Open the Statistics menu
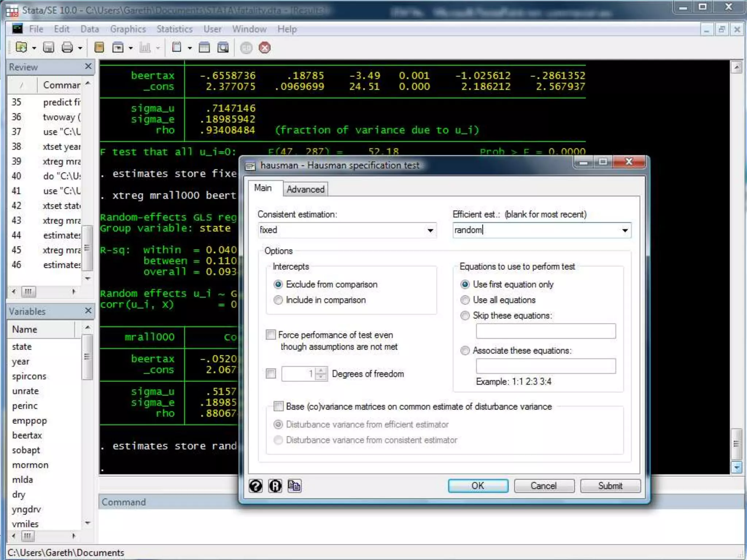This screenshot has height=560, width=747. [x=174, y=29]
